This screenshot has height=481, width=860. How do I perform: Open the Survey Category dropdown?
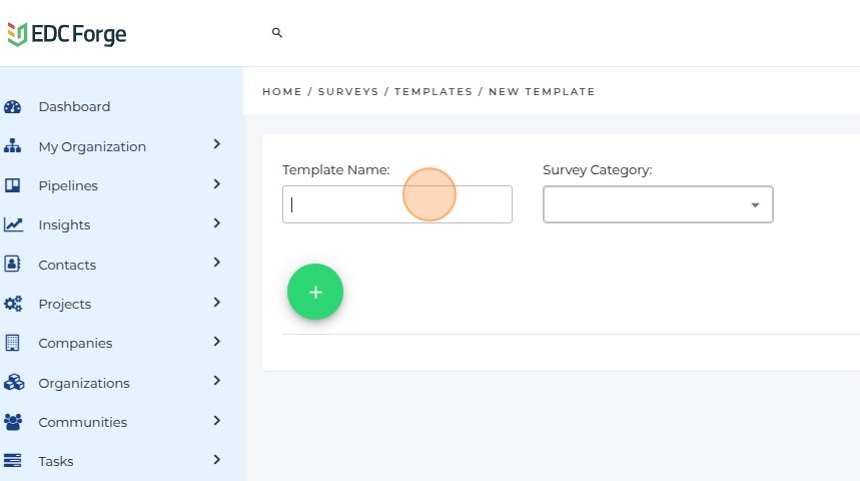(x=657, y=205)
